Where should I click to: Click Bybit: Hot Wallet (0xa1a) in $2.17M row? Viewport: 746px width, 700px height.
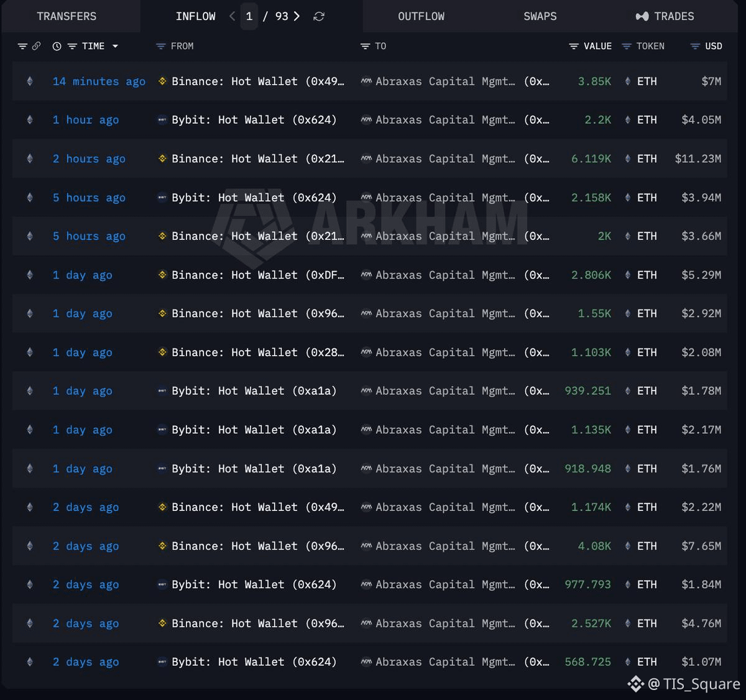[x=254, y=430]
